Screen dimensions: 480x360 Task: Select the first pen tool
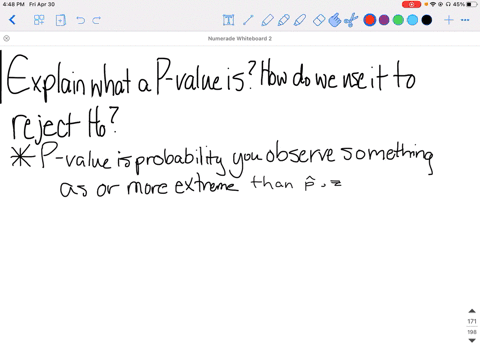tap(267, 20)
